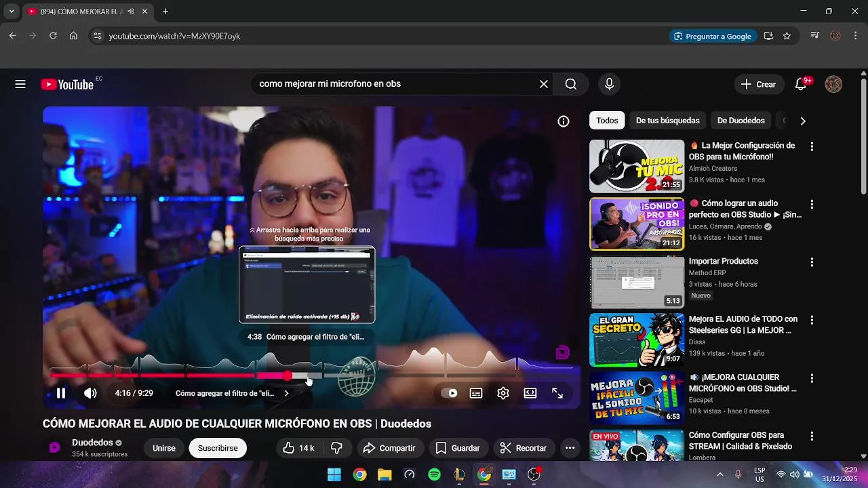Open options for Importar Productos video
The width and height of the screenshot is (868, 488).
(x=812, y=262)
